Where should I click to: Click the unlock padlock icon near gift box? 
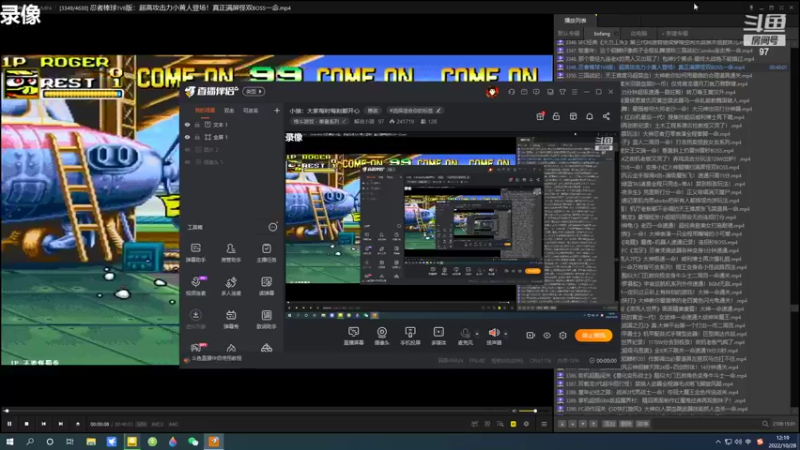[556, 116]
